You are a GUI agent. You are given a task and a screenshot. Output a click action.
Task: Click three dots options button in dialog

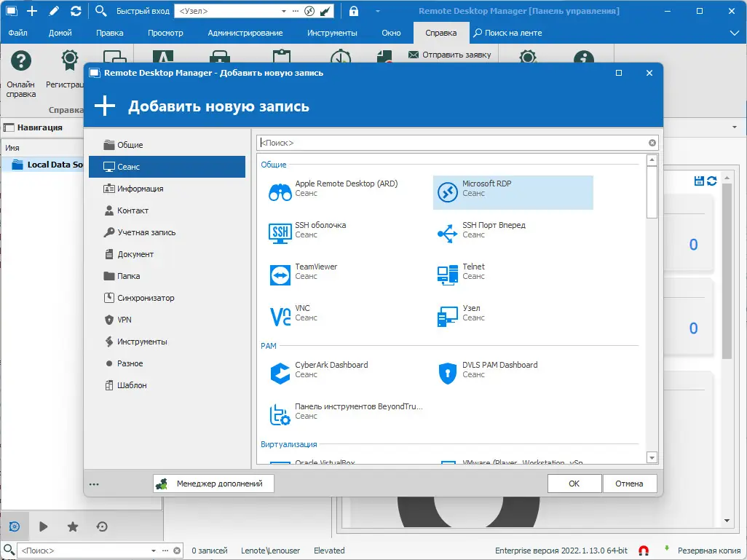click(x=94, y=484)
